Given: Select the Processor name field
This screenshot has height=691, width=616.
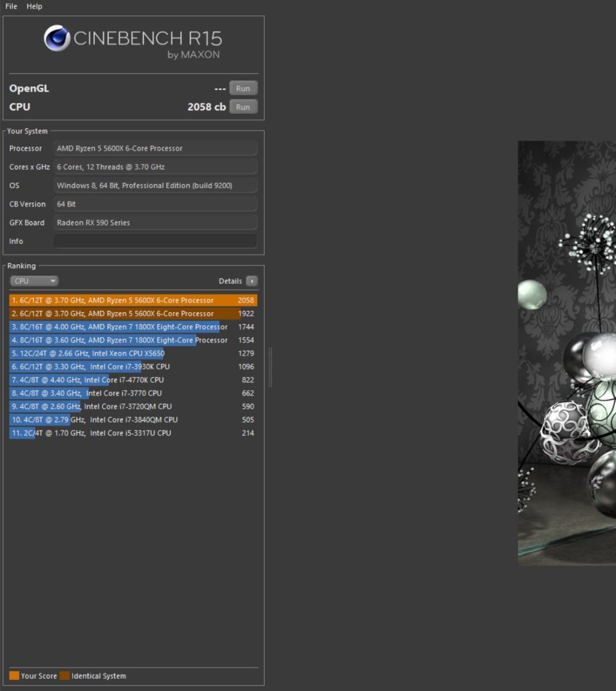Looking at the screenshot, I should 155,149.
